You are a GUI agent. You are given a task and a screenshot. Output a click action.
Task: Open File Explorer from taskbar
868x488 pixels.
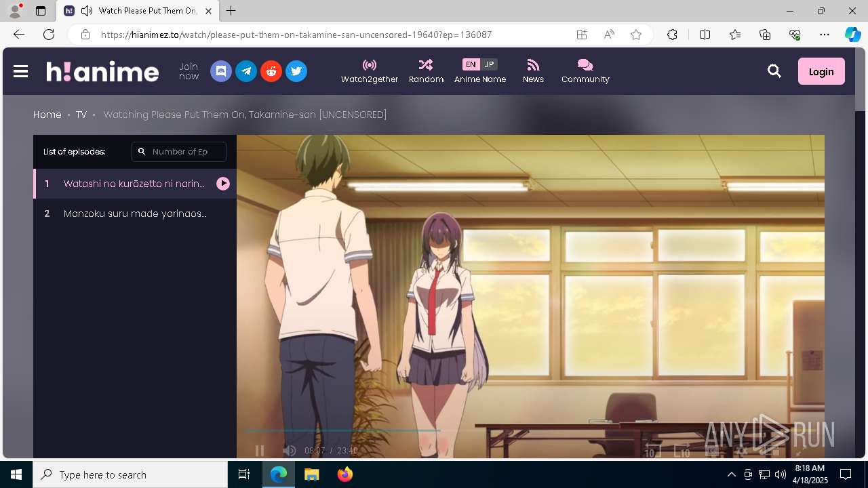pos(311,474)
